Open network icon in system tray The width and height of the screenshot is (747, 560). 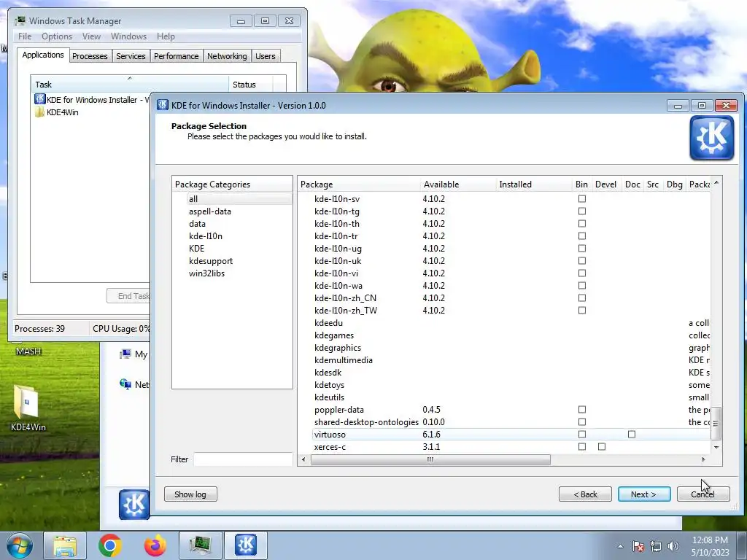(x=656, y=546)
